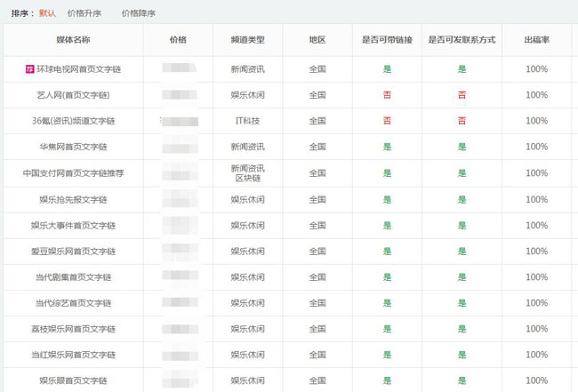578x392 pixels.
Task: Click 娱乐休闲 in 娱乐抢先报 row
Action: (x=248, y=200)
